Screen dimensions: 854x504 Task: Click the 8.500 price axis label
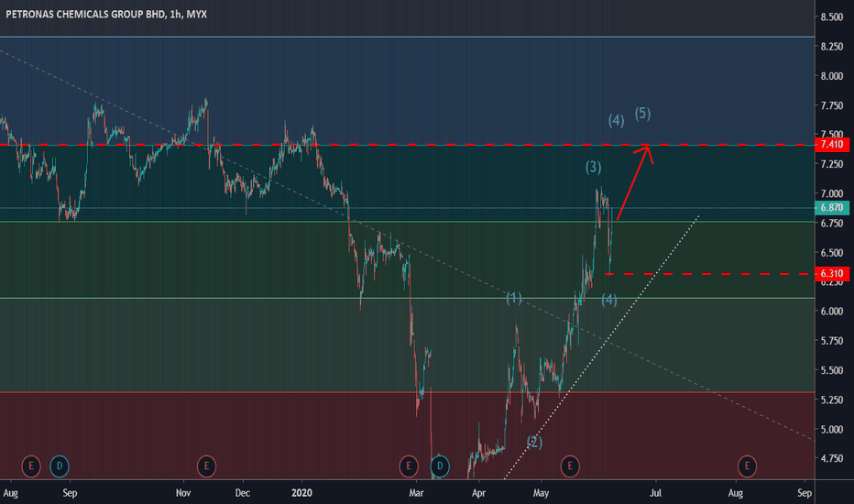(832, 17)
